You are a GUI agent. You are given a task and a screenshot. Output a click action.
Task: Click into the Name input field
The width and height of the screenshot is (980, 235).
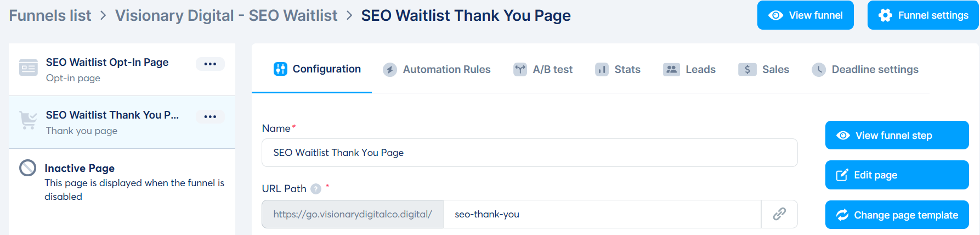coord(529,153)
